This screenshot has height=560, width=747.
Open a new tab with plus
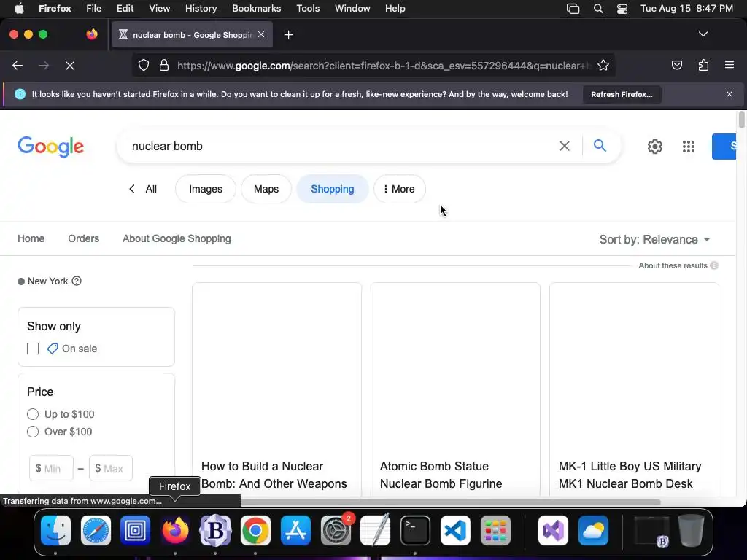pyautogui.click(x=288, y=35)
